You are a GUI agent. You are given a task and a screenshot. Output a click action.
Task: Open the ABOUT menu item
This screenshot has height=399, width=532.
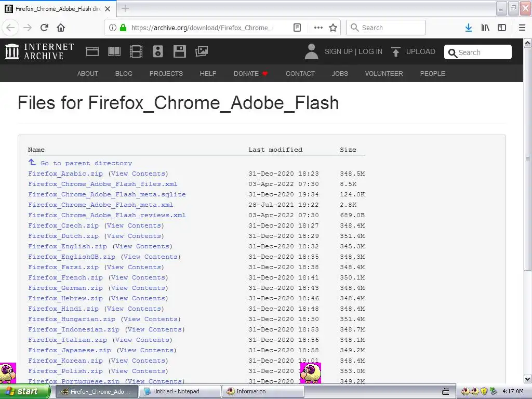87,74
